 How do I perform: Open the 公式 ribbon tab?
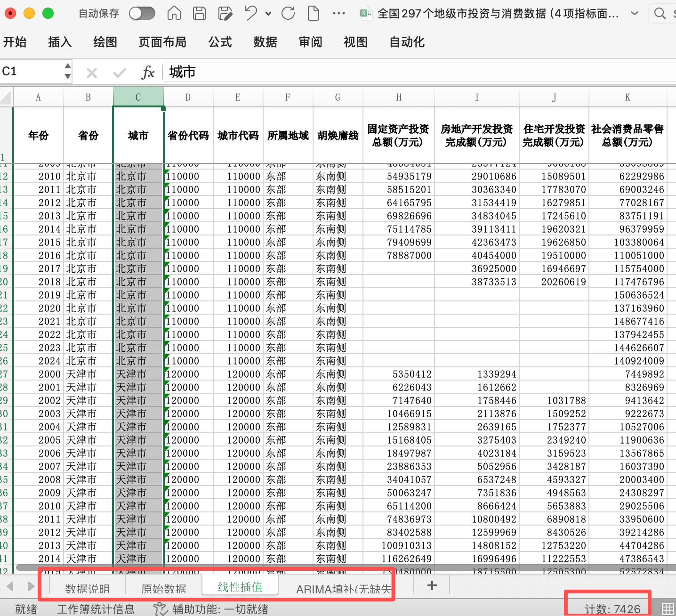point(220,42)
